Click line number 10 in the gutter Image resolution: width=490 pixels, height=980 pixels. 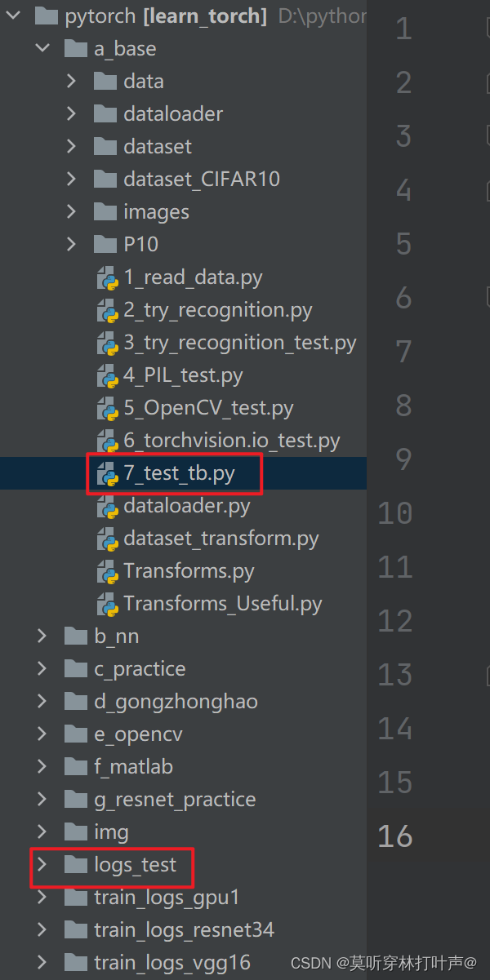coord(394,512)
